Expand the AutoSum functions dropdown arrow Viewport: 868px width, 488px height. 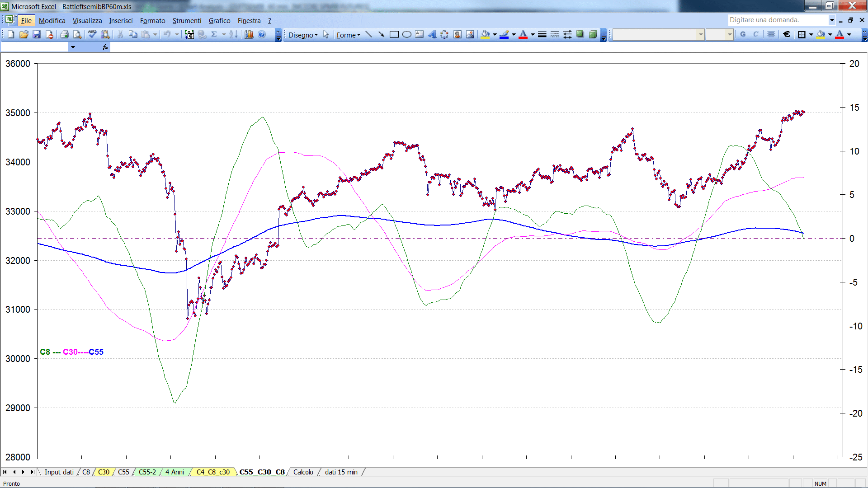[x=224, y=35]
